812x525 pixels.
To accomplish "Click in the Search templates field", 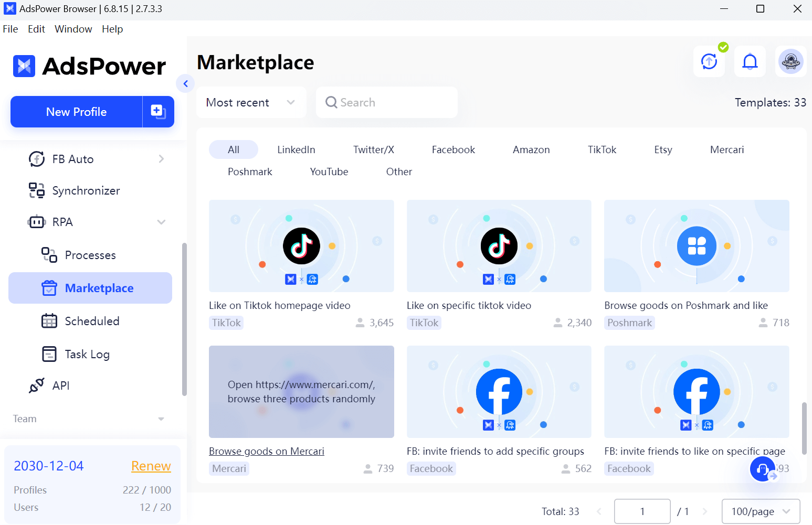I will 387,102.
